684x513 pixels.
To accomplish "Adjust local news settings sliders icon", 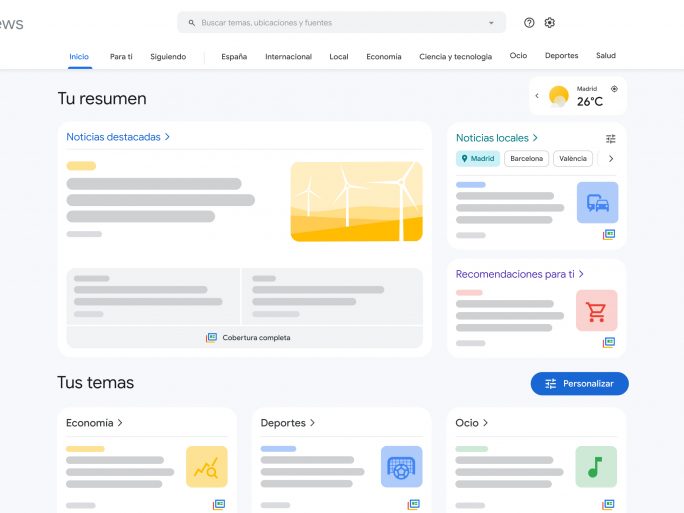I will pos(611,139).
